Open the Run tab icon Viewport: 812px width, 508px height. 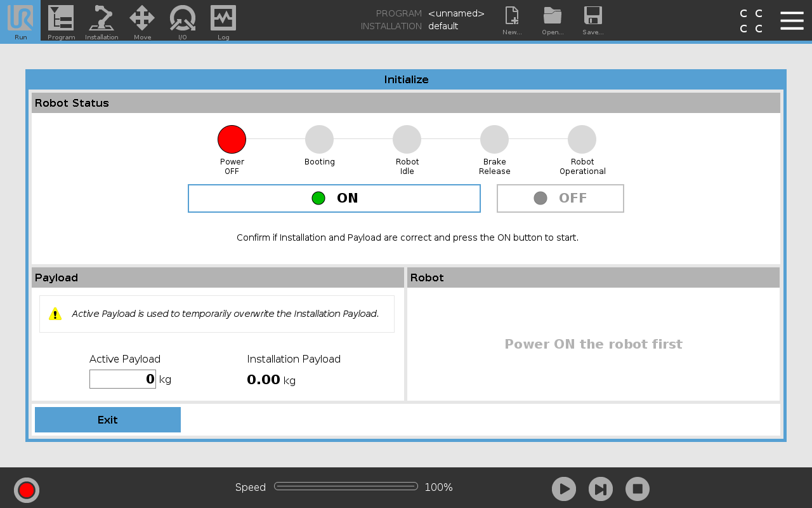[20, 20]
